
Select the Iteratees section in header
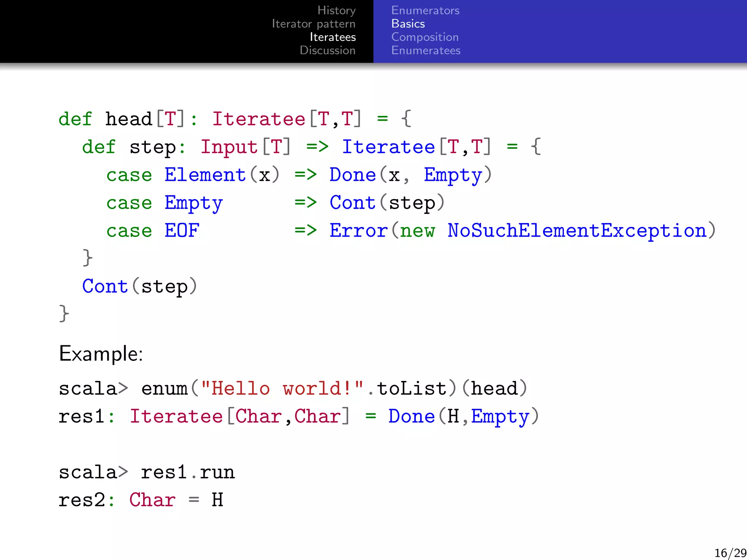[333, 37]
